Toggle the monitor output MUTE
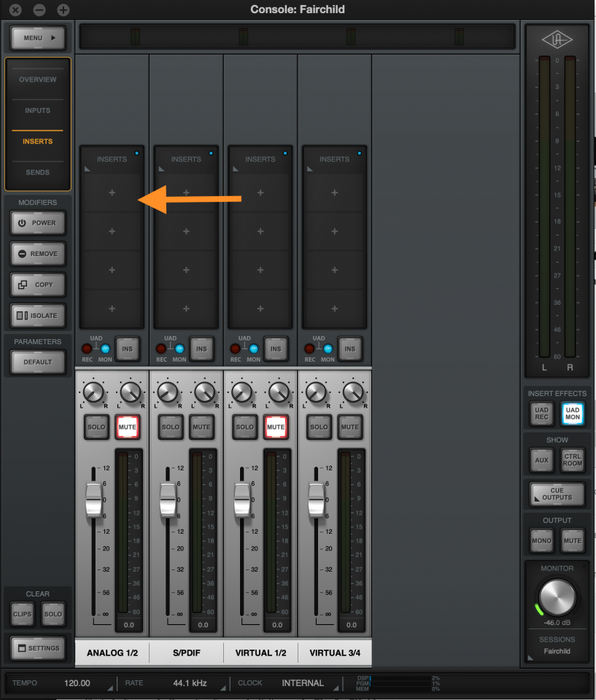Image resolution: width=596 pixels, height=700 pixels. point(573,540)
